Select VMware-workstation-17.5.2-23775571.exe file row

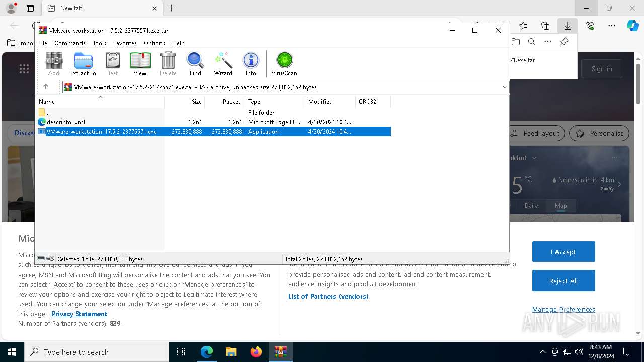coord(214,132)
